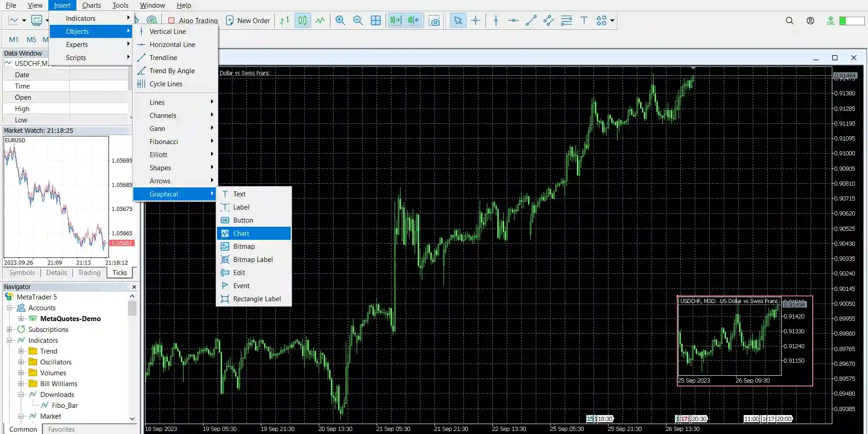This screenshot has width=868, height=434.
Task: Take a chart screenshot with camera icon
Action: click(434, 20)
